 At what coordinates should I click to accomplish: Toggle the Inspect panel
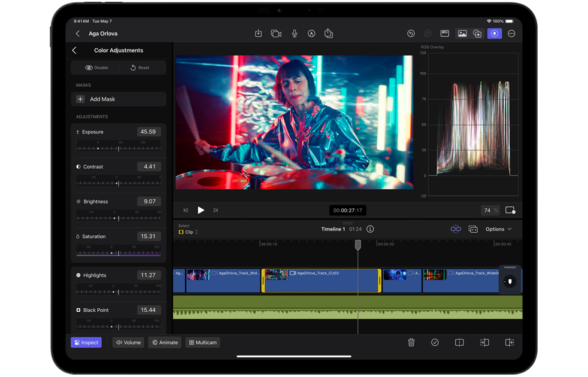[86, 342]
